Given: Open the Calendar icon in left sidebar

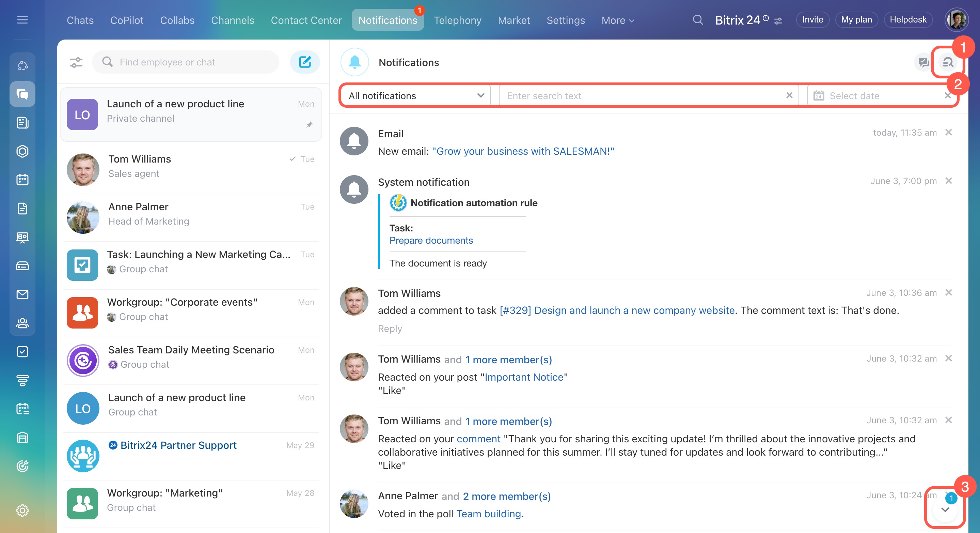Looking at the screenshot, I should coord(22,180).
